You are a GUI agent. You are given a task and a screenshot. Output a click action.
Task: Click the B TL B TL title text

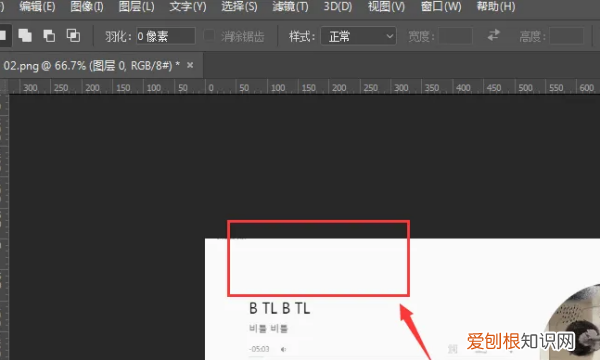[x=280, y=308]
